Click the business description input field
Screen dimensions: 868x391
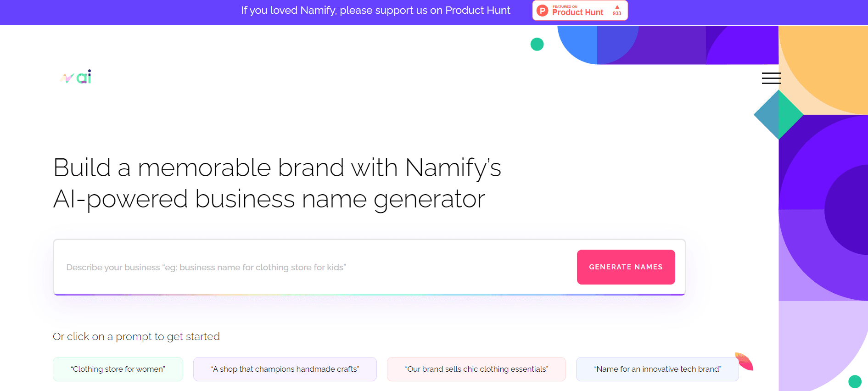pyautogui.click(x=298, y=267)
